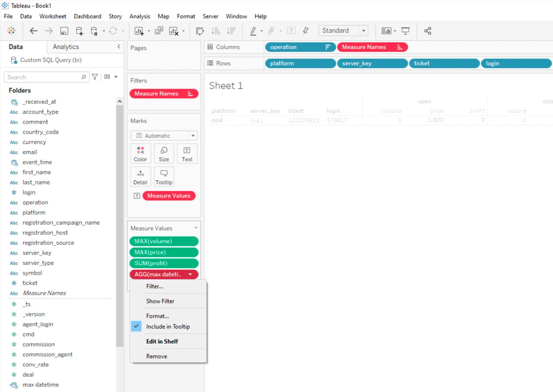This screenshot has height=392, width=553.
Task: Choose Edit in Shelf in context menu
Action: tap(162, 341)
